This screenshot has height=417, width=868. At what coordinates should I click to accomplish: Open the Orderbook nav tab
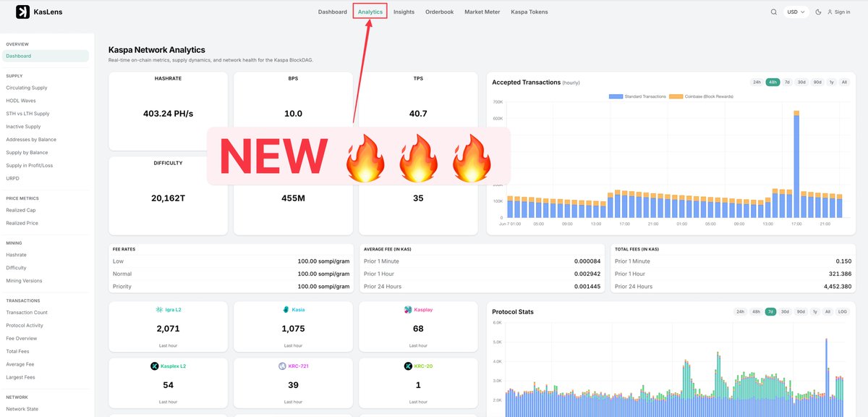[x=440, y=12]
